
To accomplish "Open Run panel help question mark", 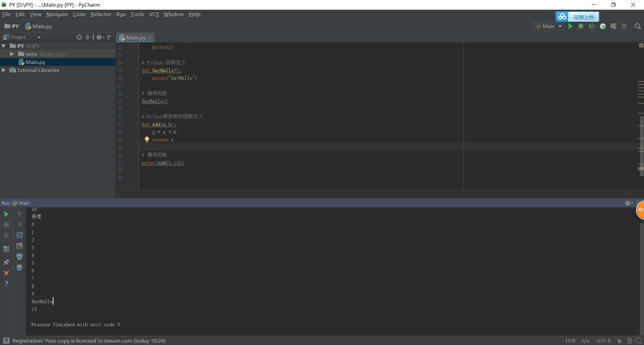I will [6, 284].
